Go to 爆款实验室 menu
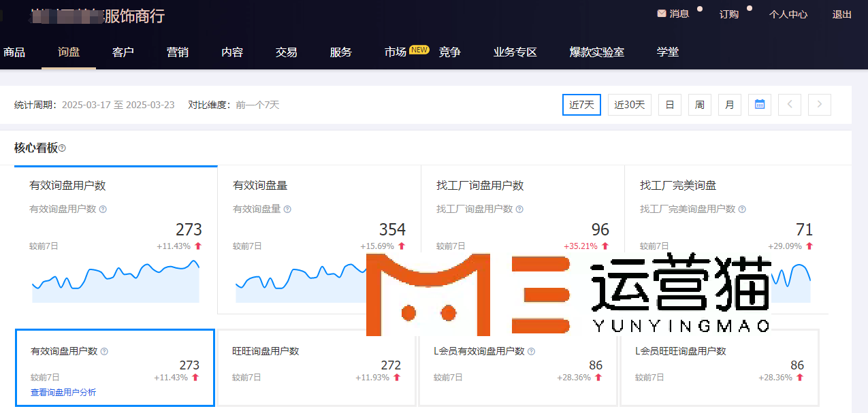Image resolution: width=868 pixels, height=413 pixels. pyautogui.click(x=596, y=52)
